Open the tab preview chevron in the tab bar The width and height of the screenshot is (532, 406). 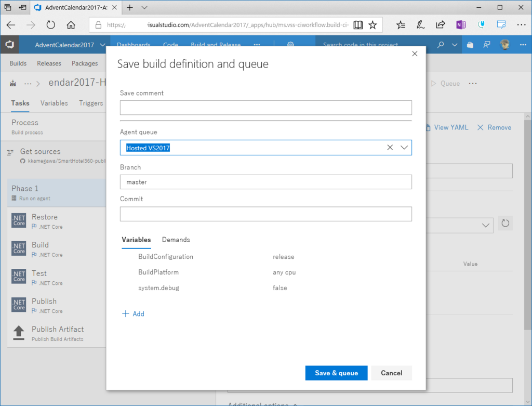144,7
